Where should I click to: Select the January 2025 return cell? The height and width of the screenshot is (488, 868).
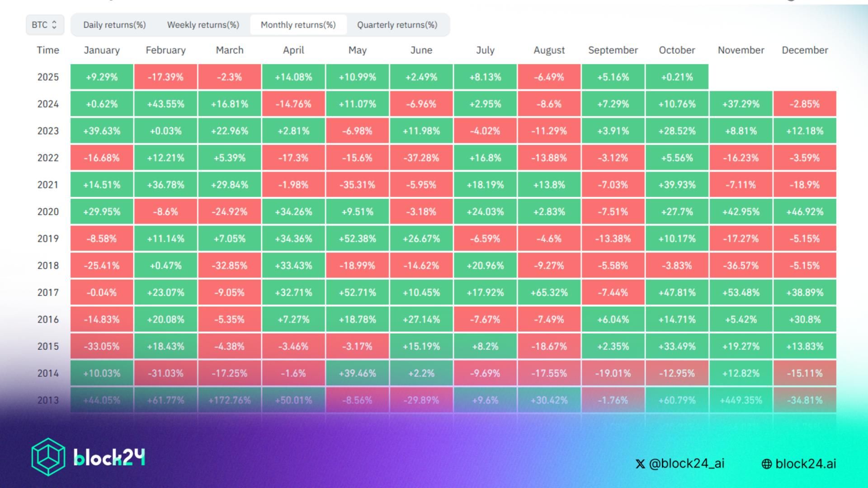(x=101, y=77)
